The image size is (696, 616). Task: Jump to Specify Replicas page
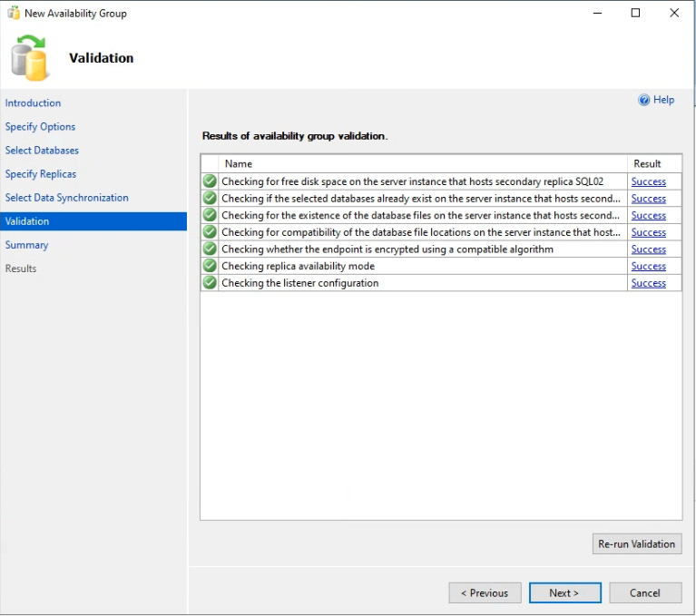pyautogui.click(x=41, y=174)
